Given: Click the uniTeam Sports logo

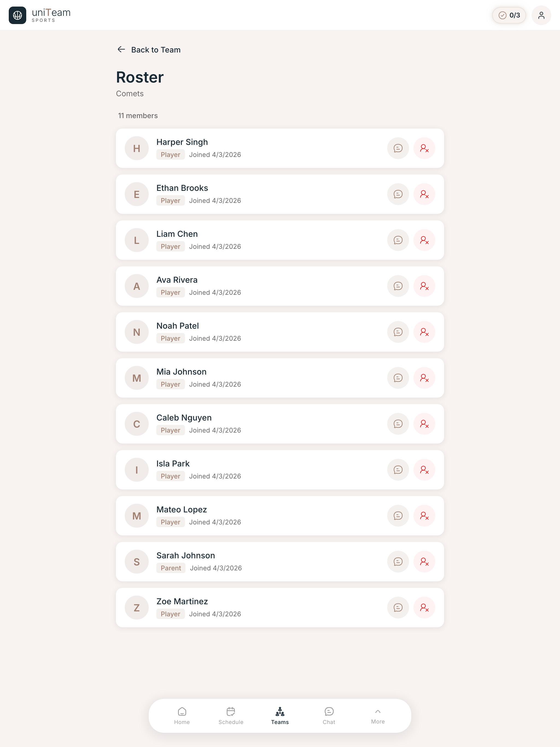Looking at the screenshot, I should tap(40, 15).
